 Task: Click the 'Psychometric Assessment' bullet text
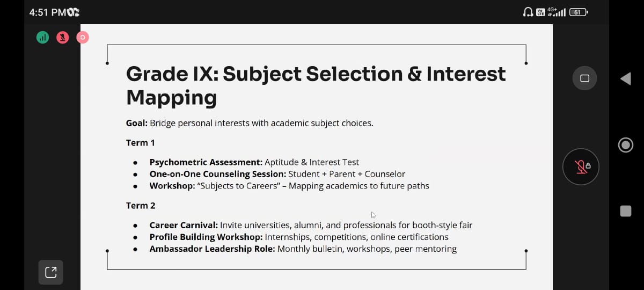tap(206, 162)
